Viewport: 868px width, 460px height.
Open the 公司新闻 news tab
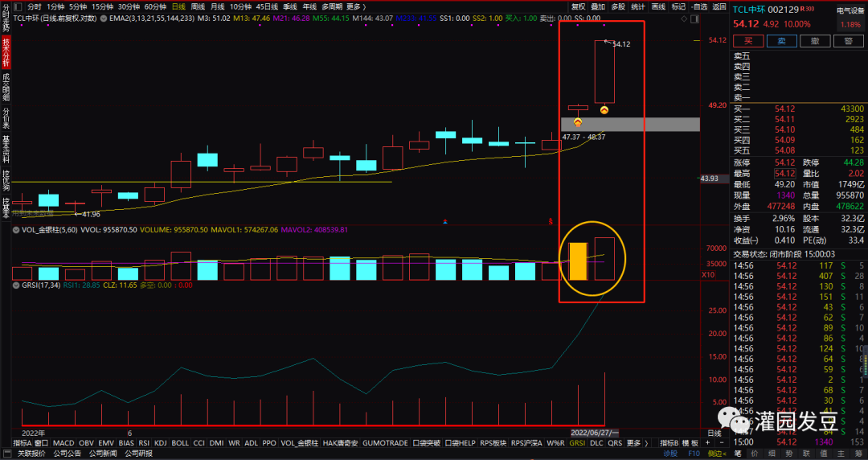(x=102, y=454)
